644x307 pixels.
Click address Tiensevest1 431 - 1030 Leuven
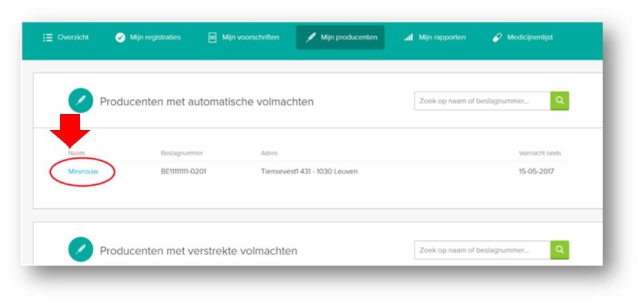309,172
